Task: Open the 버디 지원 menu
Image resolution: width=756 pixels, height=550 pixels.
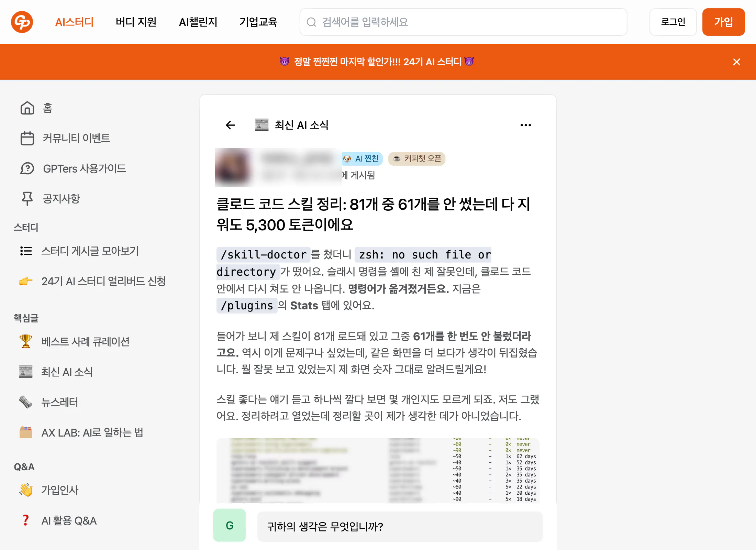Action: tap(136, 22)
